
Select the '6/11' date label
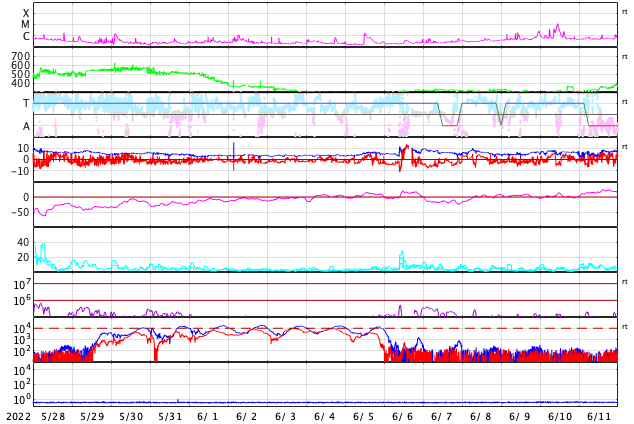599,416
